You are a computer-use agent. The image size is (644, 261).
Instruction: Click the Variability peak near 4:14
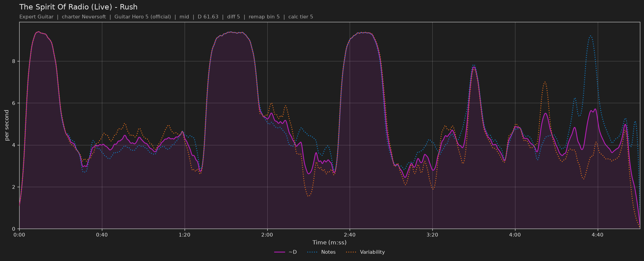544,82
